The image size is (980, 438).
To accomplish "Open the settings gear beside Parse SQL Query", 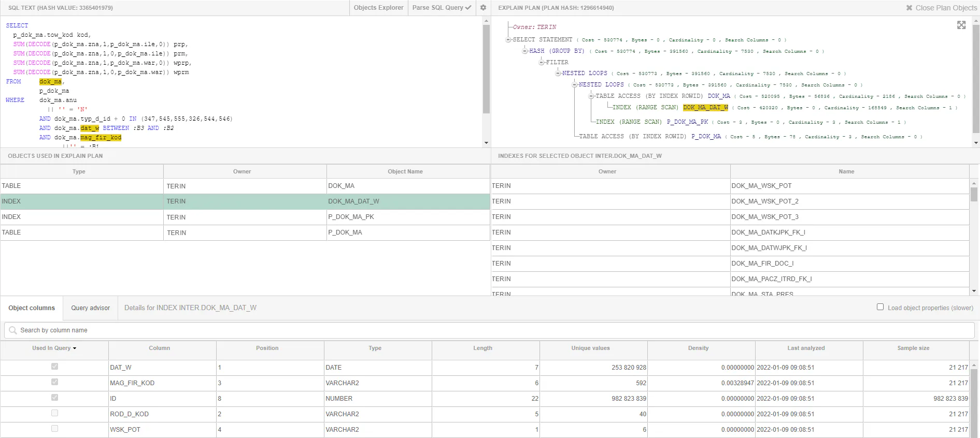I will pos(483,8).
